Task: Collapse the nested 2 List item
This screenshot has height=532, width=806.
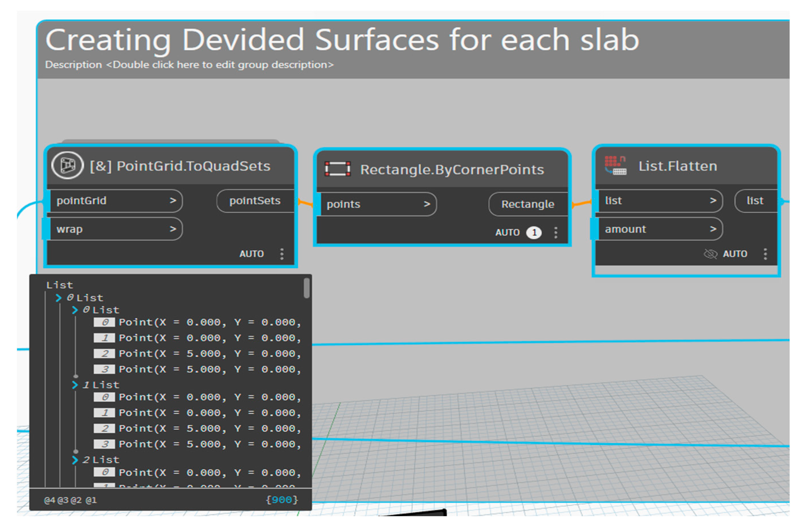Action: pos(75,460)
